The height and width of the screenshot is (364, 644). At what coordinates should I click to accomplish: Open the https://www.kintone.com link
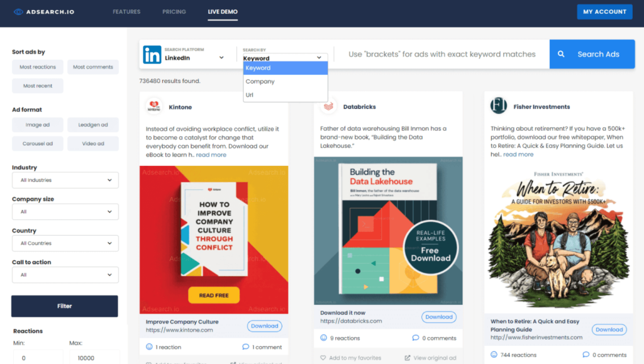(179, 330)
